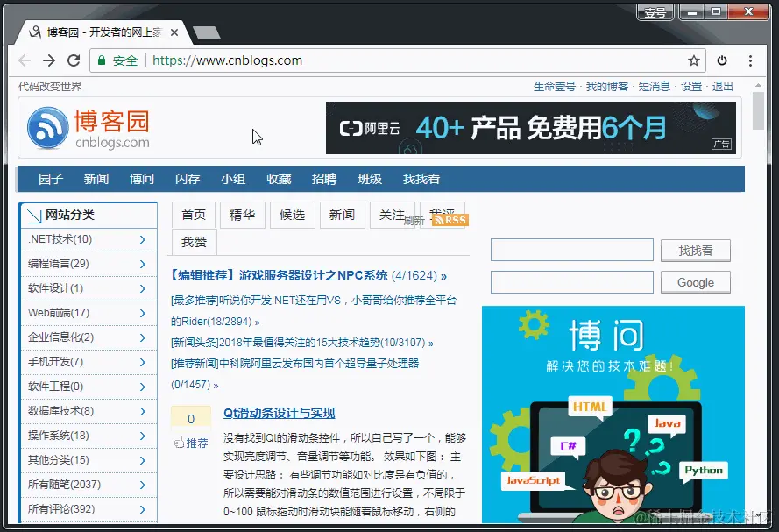Open Chrome three-dot menu

[750, 60]
